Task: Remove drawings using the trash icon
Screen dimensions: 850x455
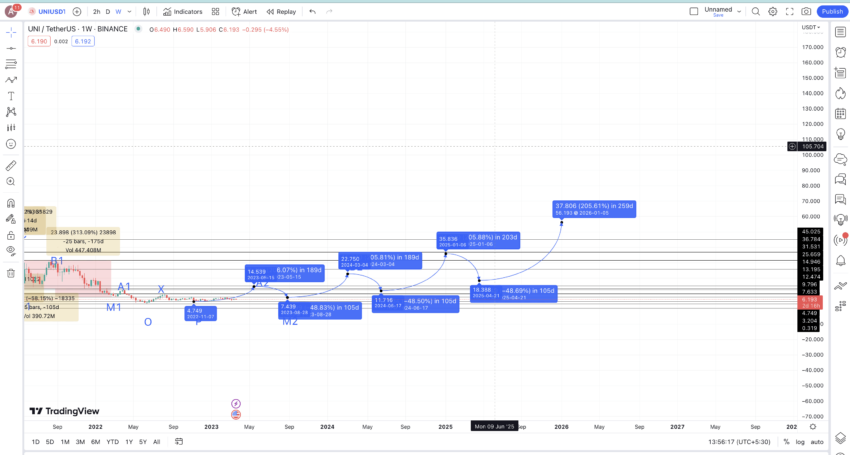Action: point(10,273)
